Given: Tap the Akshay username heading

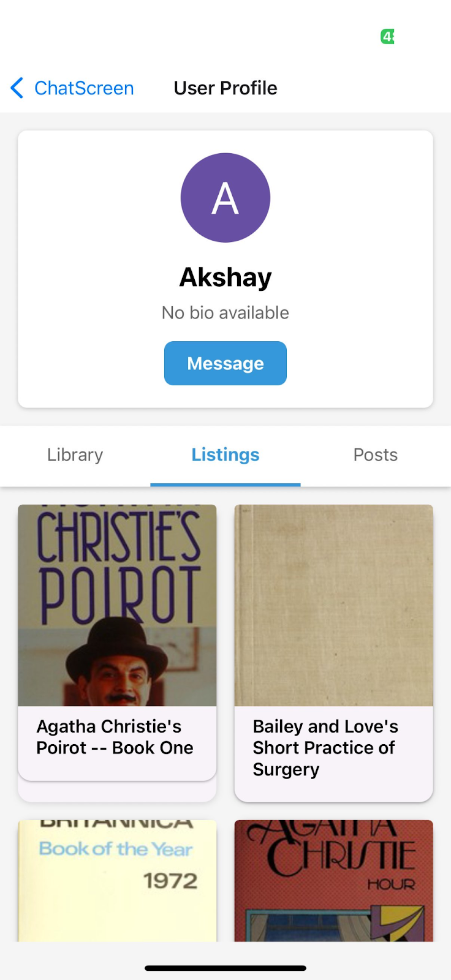Looking at the screenshot, I should 225,277.
